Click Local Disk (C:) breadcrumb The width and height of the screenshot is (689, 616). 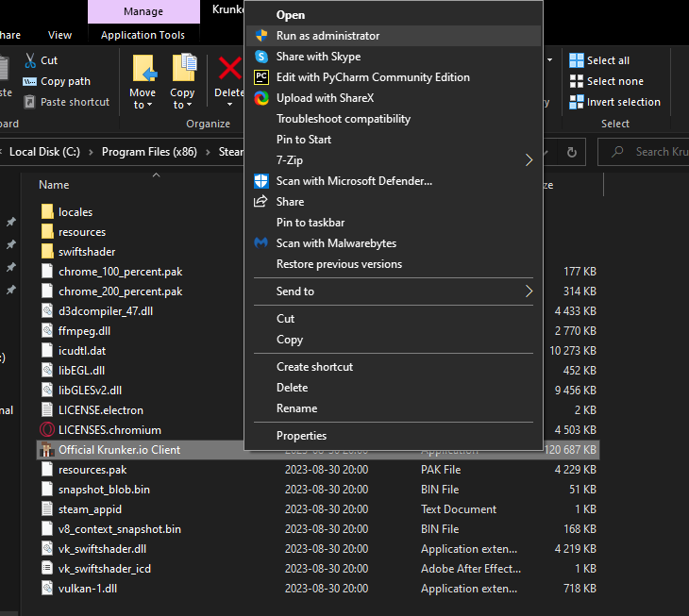click(44, 152)
